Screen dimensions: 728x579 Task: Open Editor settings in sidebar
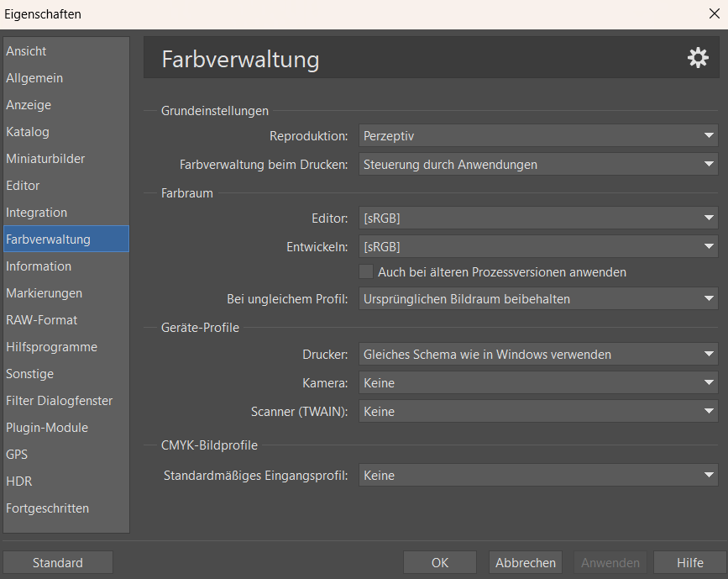coord(66,186)
